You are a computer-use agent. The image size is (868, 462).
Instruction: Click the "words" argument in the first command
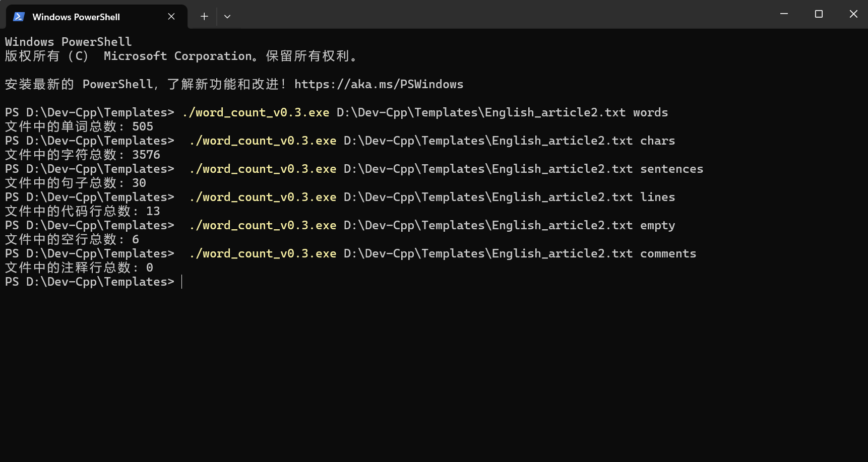tap(650, 112)
